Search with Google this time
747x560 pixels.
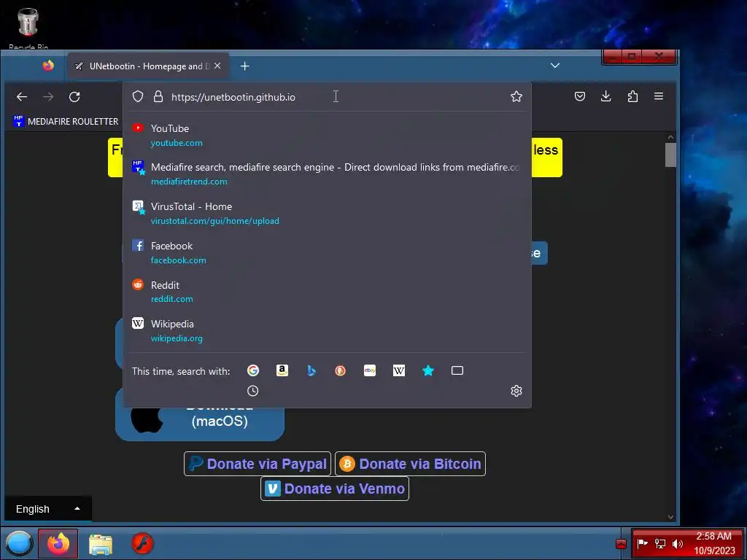point(253,370)
